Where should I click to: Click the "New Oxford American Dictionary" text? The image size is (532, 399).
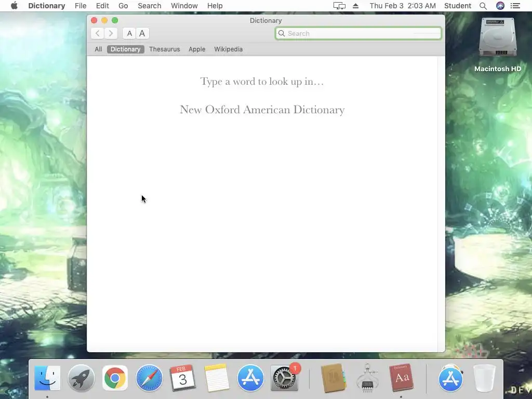(262, 110)
